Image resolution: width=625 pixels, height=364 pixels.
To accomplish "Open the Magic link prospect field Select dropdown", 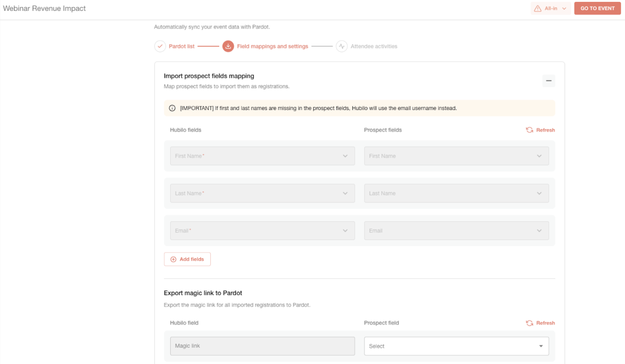I will [x=456, y=346].
